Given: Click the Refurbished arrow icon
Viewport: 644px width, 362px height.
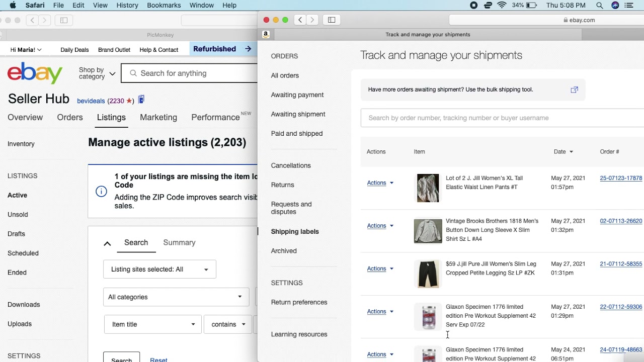Looking at the screenshot, I should pyautogui.click(x=248, y=49).
